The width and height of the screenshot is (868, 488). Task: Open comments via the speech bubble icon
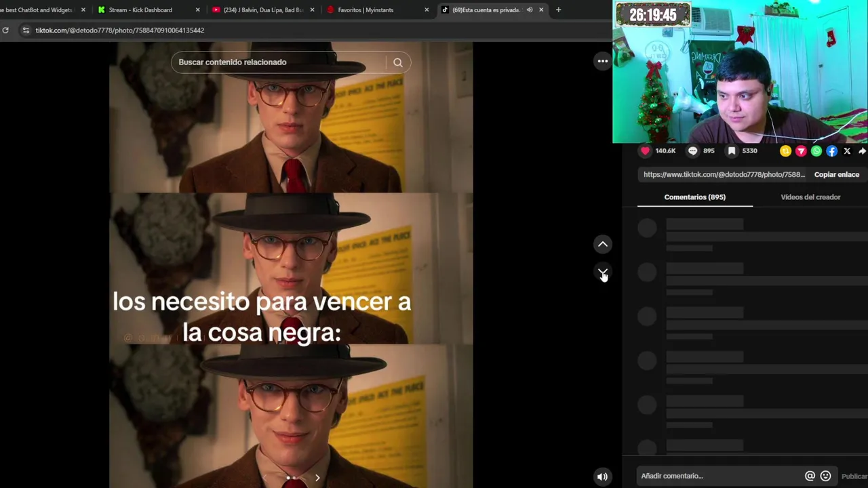tap(692, 151)
